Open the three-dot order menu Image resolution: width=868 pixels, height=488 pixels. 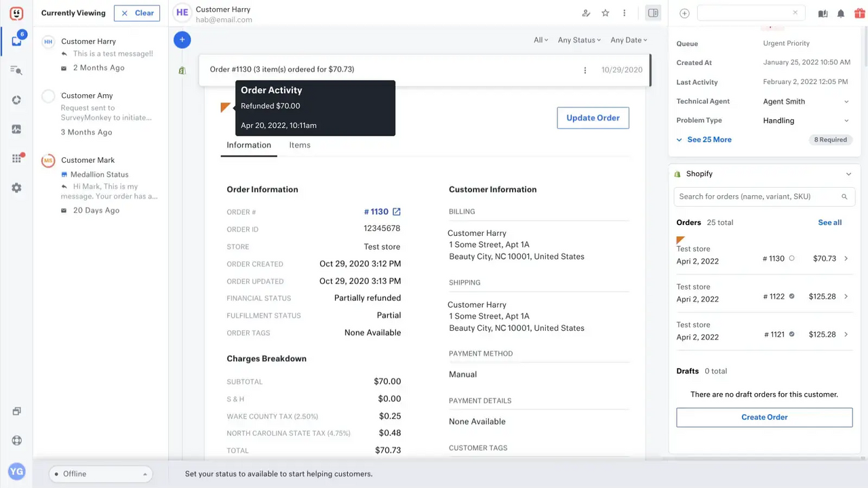(x=585, y=70)
